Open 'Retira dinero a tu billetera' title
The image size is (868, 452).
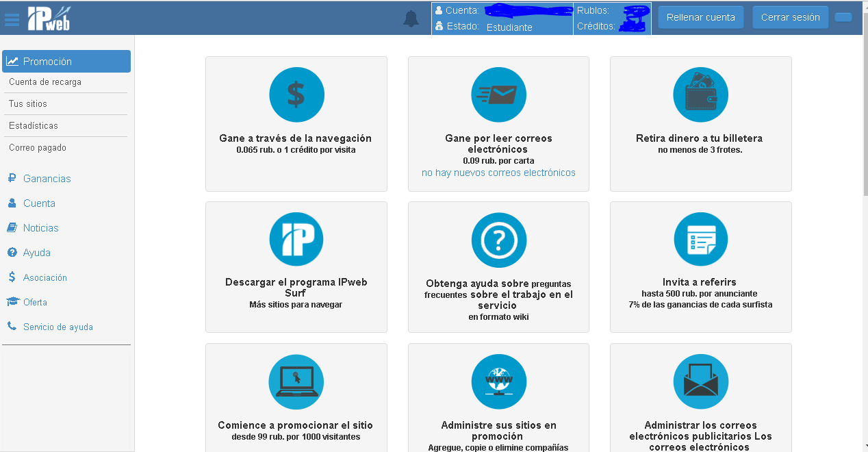click(699, 138)
